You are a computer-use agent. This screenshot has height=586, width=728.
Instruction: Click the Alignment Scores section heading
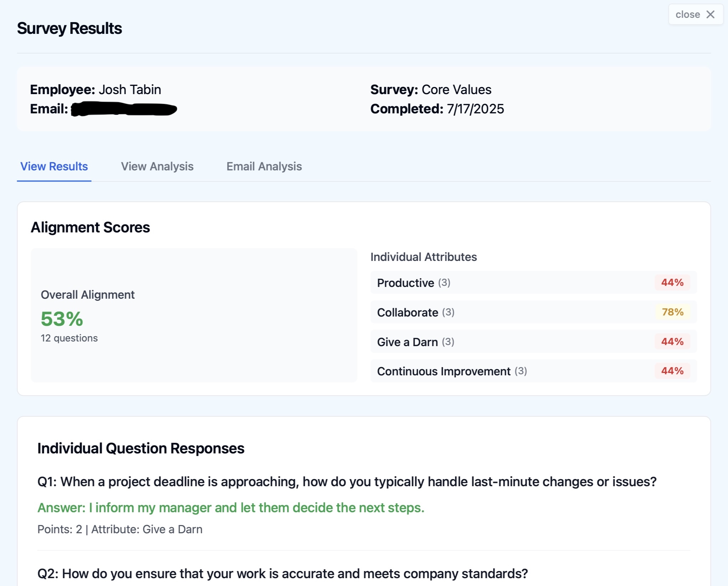click(90, 227)
